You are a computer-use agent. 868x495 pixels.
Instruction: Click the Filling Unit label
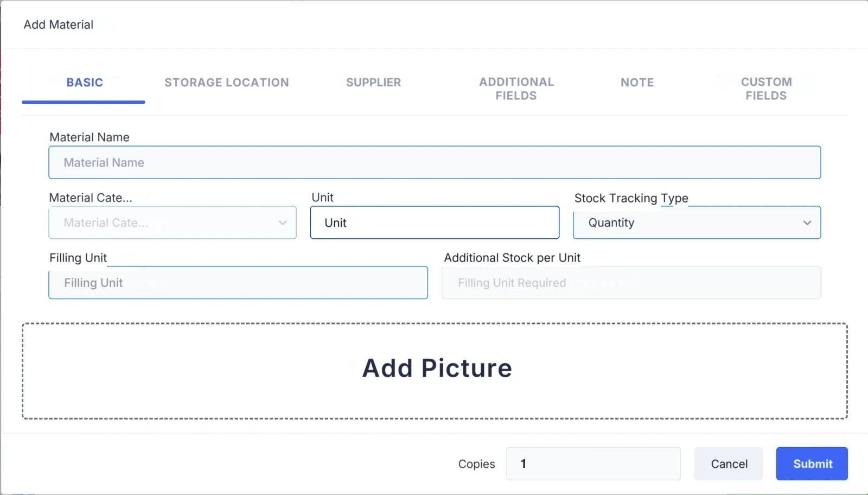tap(78, 258)
